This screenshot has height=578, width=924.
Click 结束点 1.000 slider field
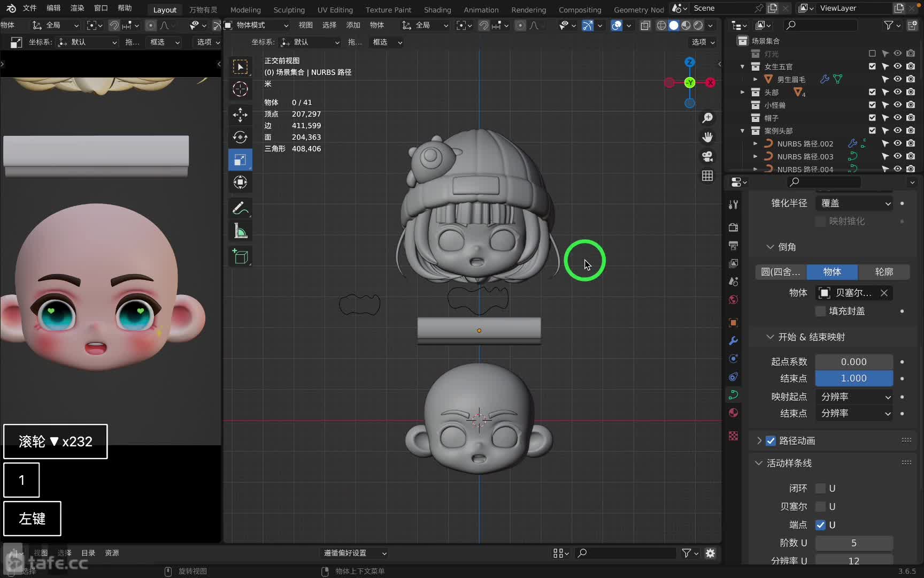click(x=854, y=378)
